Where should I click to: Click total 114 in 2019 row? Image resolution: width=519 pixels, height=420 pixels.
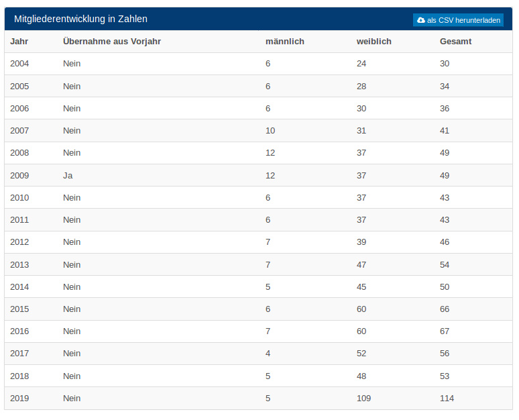tap(447, 398)
